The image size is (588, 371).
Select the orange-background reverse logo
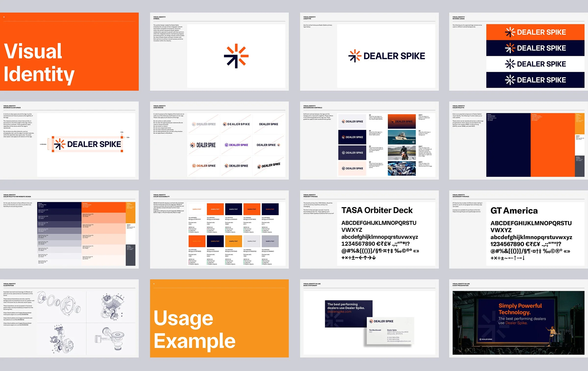(x=535, y=32)
